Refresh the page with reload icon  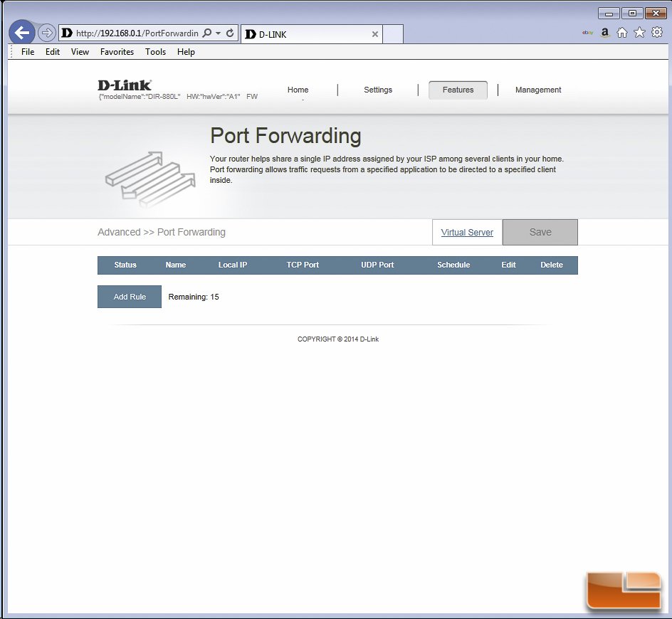pos(230,33)
